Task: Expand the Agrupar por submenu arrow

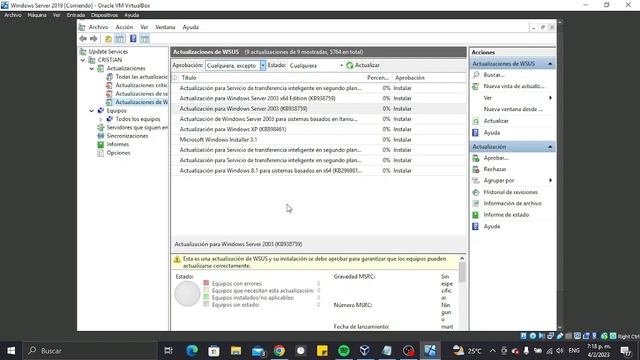Action: point(550,180)
